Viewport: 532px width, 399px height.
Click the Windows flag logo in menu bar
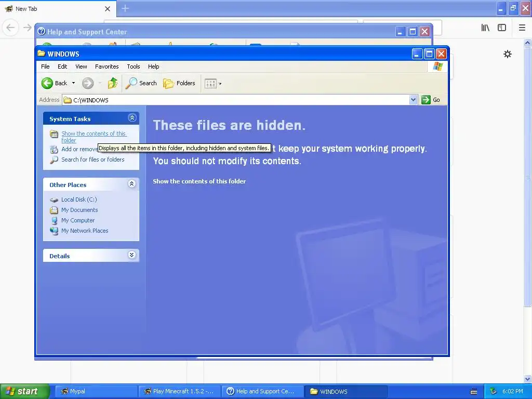(437, 66)
